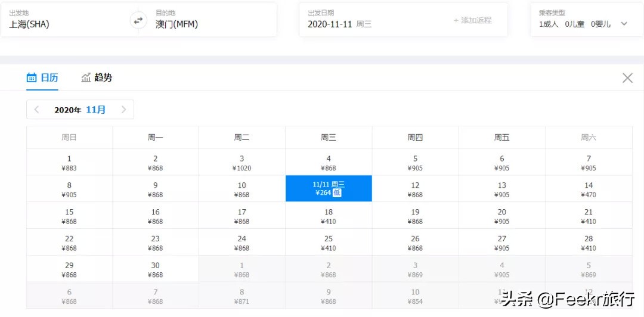
Task: Select November 4 priced ¥868
Action: point(329,162)
